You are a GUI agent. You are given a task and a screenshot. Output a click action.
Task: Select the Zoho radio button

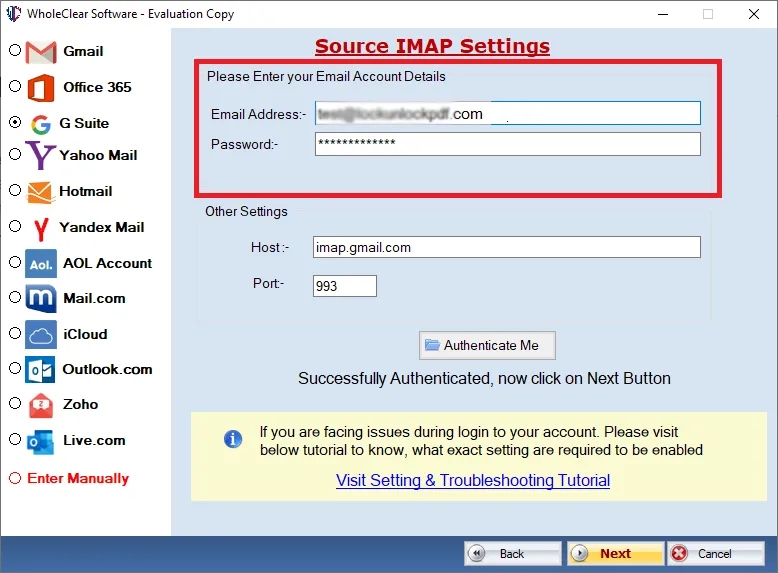[x=15, y=403]
